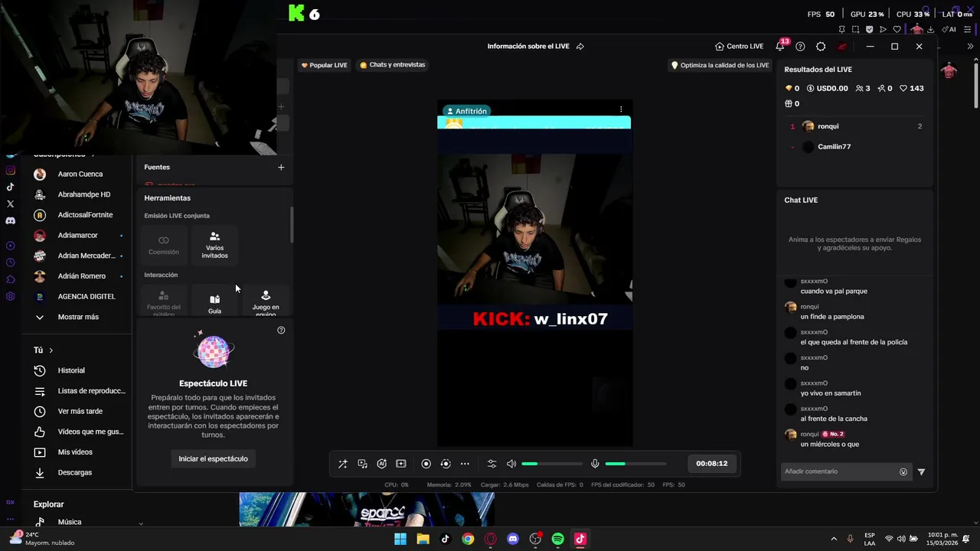980x551 pixels.
Task: Open the three-dot more options in toolbar
Action: pyautogui.click(x=465, y=464)
